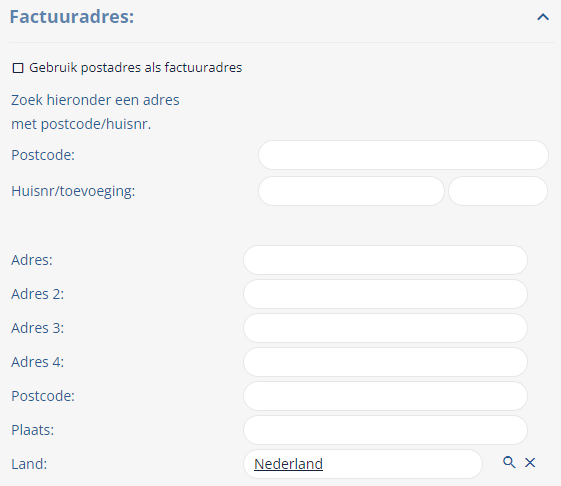
Task: Click into the Adres 4 field
Action: coord(385,362)
